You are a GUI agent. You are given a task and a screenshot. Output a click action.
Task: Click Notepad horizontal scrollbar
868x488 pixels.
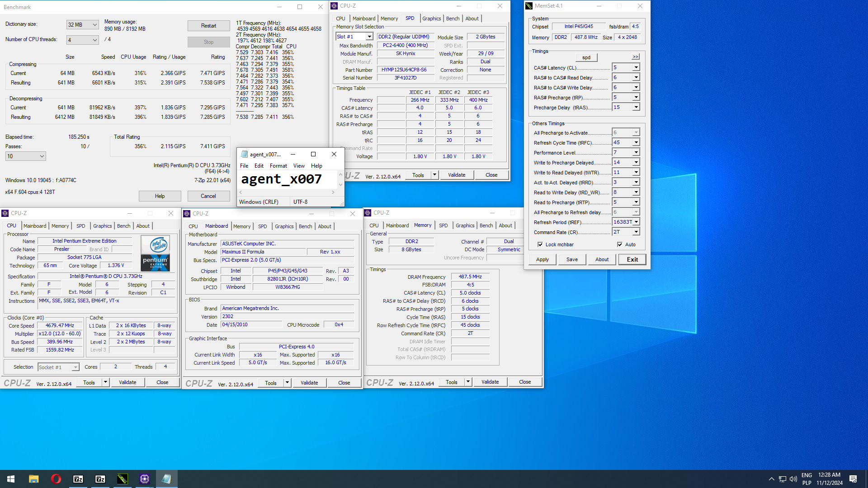287,192
